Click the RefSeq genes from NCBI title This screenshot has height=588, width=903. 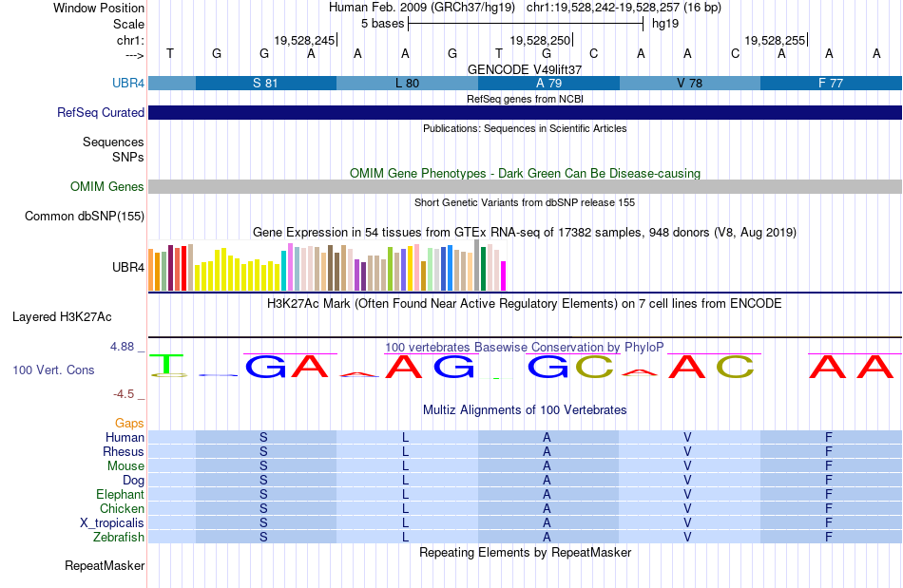point(525,99)
